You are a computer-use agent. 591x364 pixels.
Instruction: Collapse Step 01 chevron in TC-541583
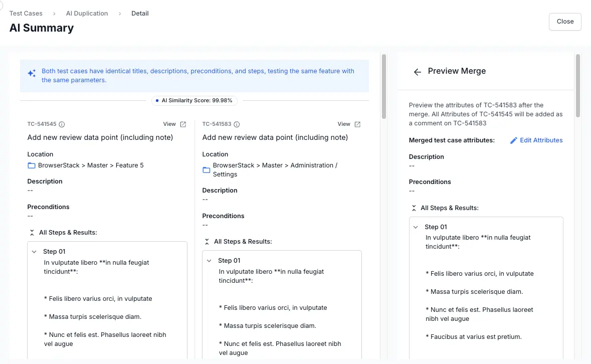click(x=209, y=261)
